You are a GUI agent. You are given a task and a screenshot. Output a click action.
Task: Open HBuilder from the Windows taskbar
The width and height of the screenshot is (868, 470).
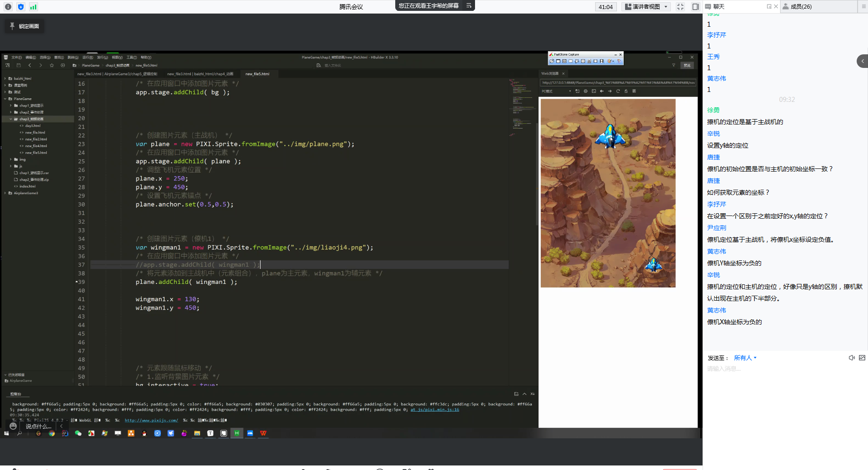tap(237, 433)
